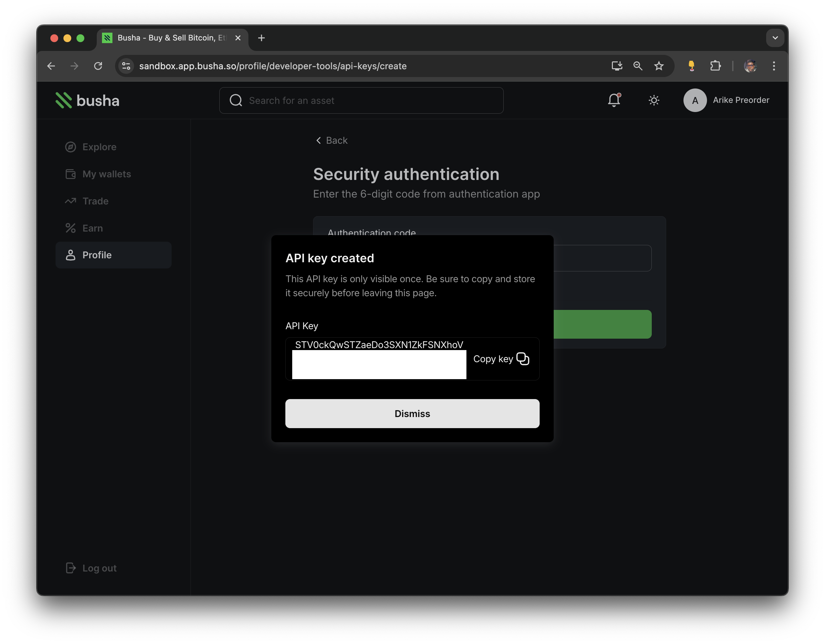
Task: Click the Log out icon
Action: click(x=71, y=568)
